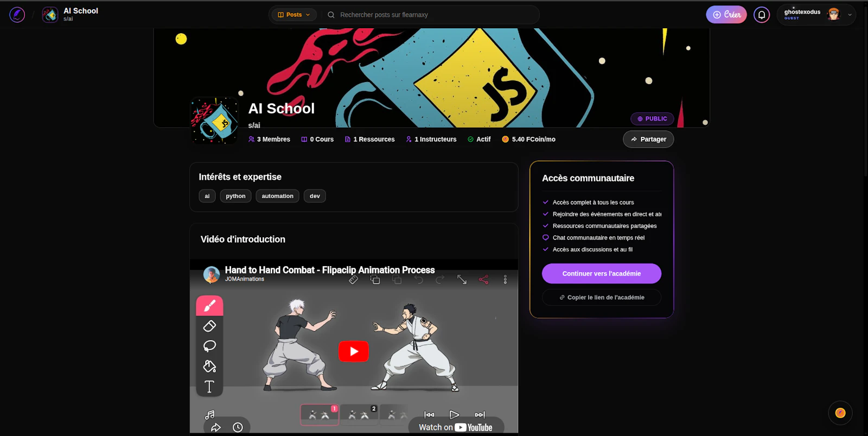The height and width of the screenshot is (436, 868).
Task: Click the copy frames icon in video
Action: tap(375, 280)
